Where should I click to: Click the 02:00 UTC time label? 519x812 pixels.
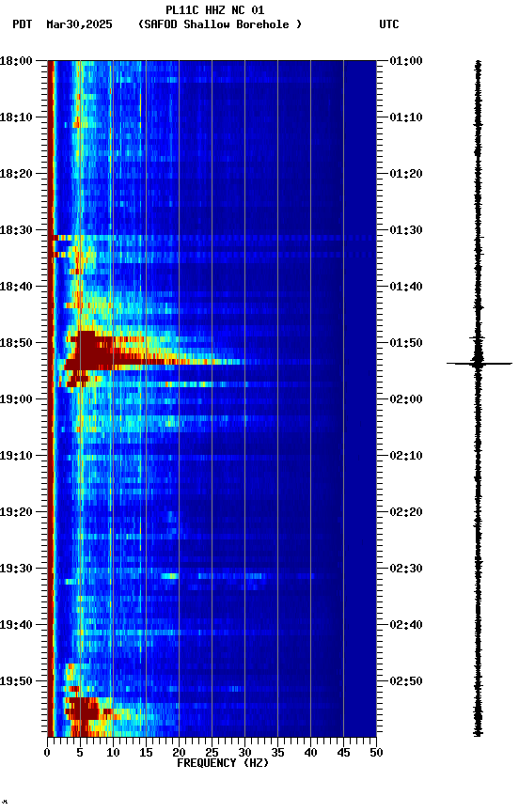click(x=406, y=399)
